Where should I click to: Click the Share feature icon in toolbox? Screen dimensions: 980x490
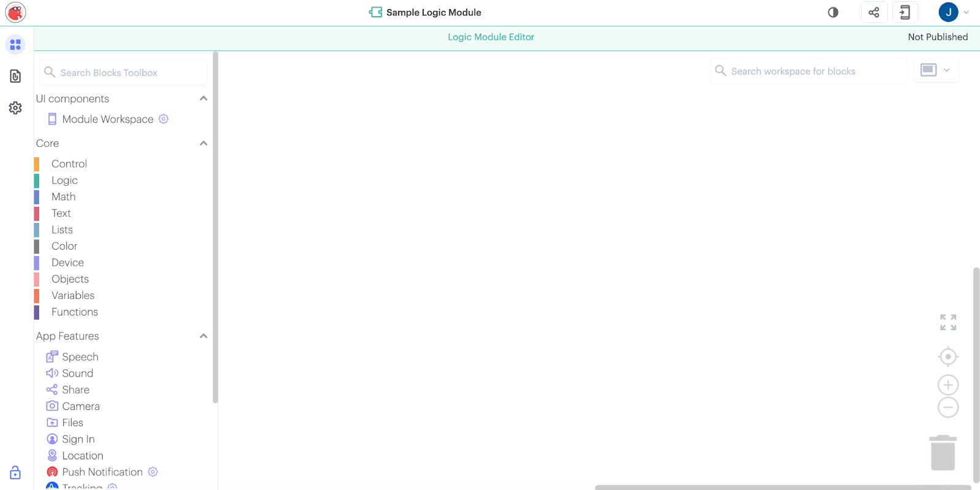pyautogui.click(x=52, y=390)
